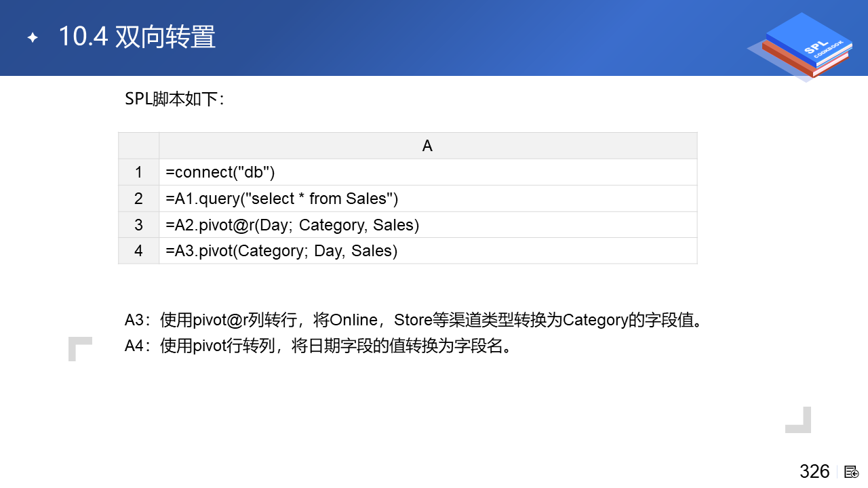
Task: Select the page number 326
Action: 814,472
